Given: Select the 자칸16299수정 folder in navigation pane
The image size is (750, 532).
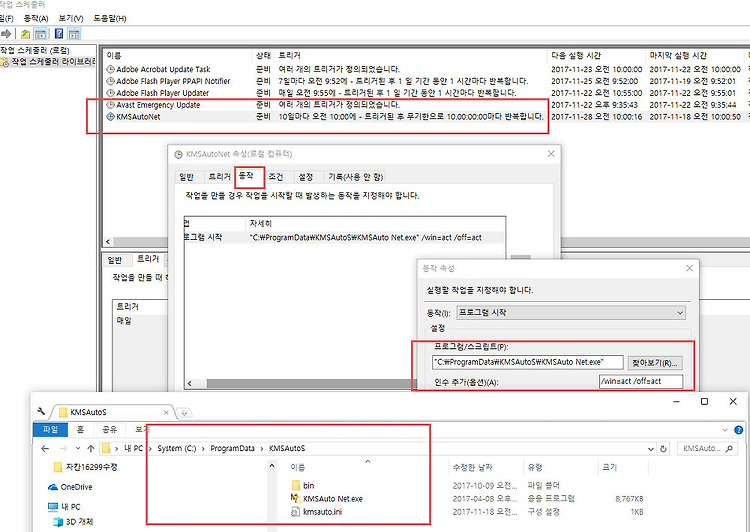Looking at the screenshot, I should click(x=85, y=467).
